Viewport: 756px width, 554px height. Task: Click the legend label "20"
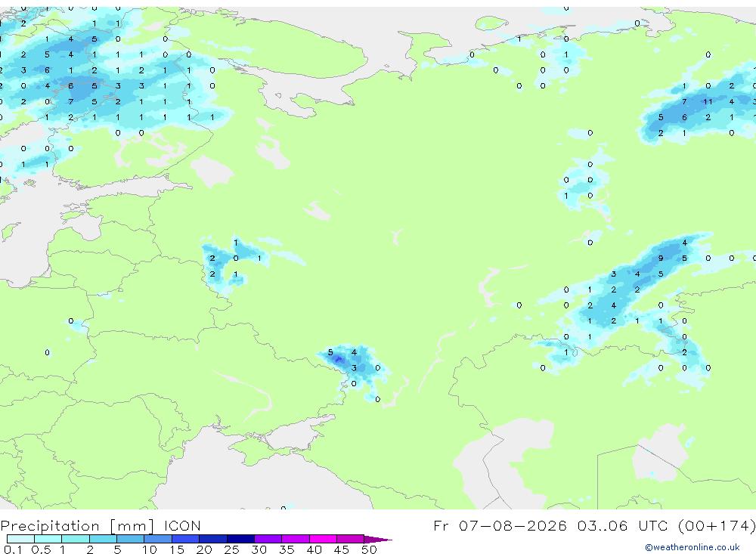coord(204,549)
